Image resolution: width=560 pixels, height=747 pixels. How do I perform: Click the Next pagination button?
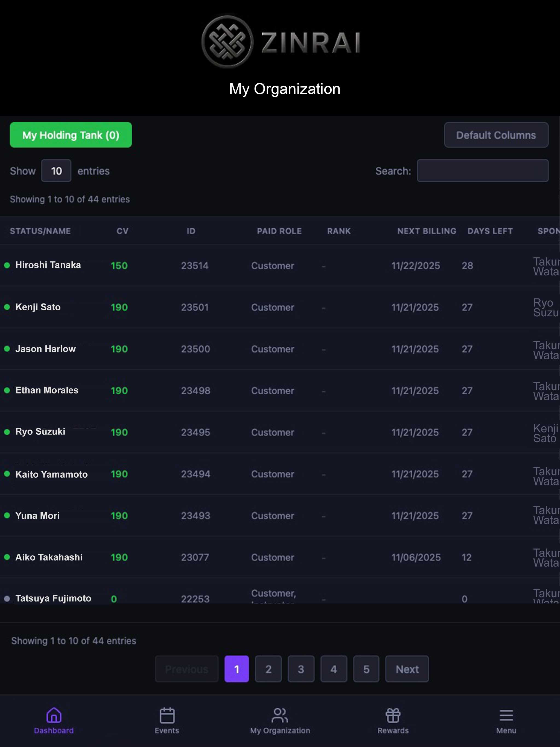407,669
